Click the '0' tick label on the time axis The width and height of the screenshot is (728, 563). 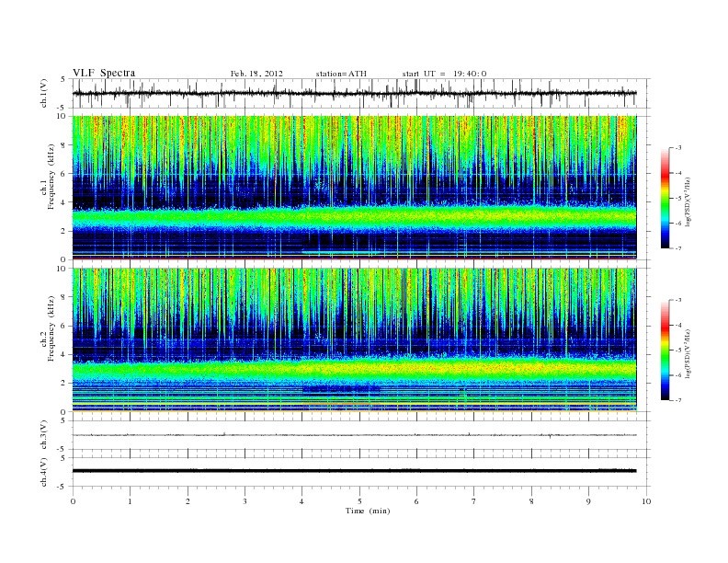click(x=73, y=501)
